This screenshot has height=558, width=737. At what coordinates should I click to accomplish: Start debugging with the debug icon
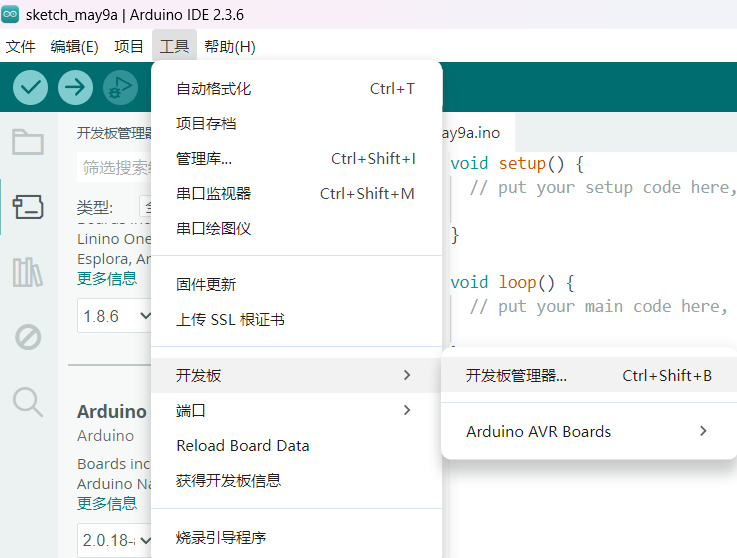120,87
